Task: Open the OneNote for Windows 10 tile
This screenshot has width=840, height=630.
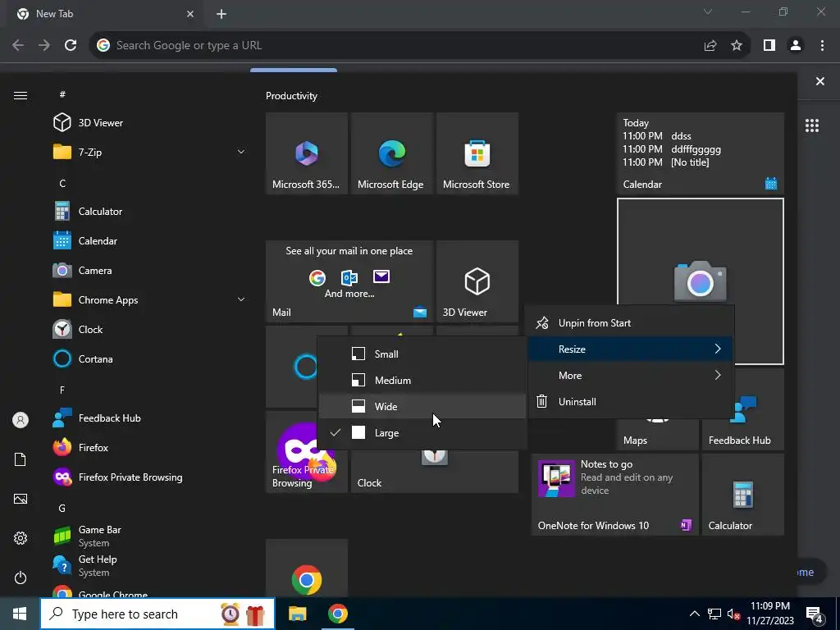Action: (615, 495)
